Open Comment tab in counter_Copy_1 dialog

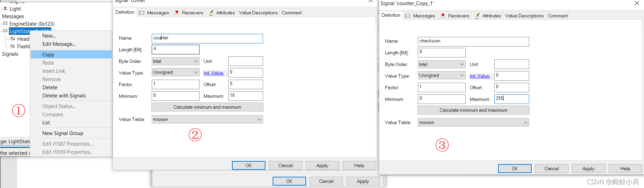click(558, 16)
